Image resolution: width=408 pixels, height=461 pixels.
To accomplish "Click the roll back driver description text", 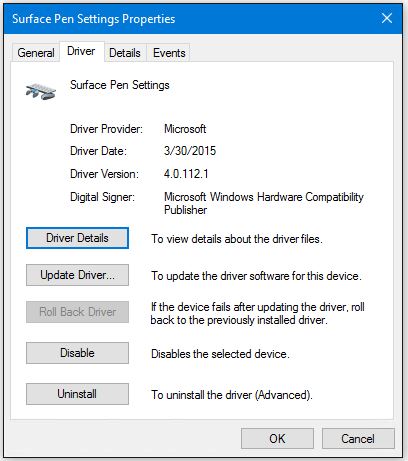I will 257,313.
